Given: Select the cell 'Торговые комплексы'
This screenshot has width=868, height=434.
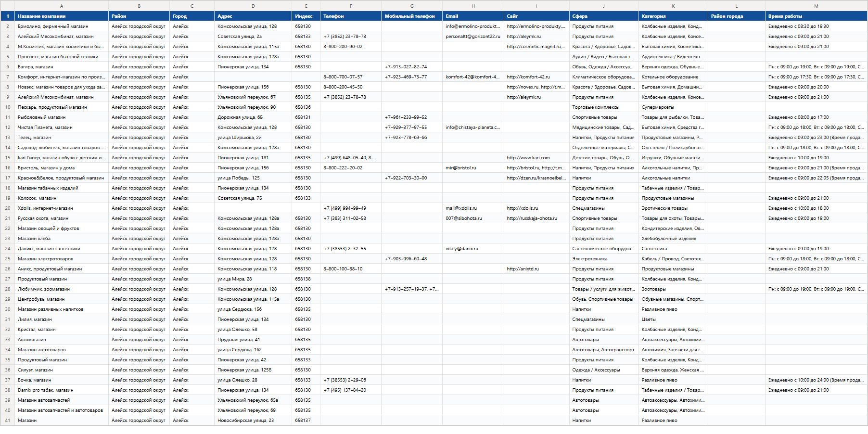Looking at the screenshot, I should tap(604, 107).
